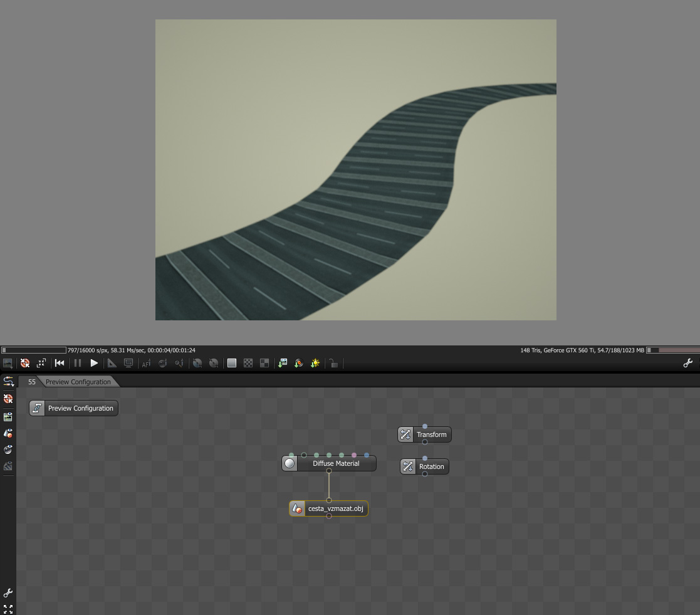Restart the render with rewind button
The width and height of the screenshot is (700, 615).
(x=60, y=363)
